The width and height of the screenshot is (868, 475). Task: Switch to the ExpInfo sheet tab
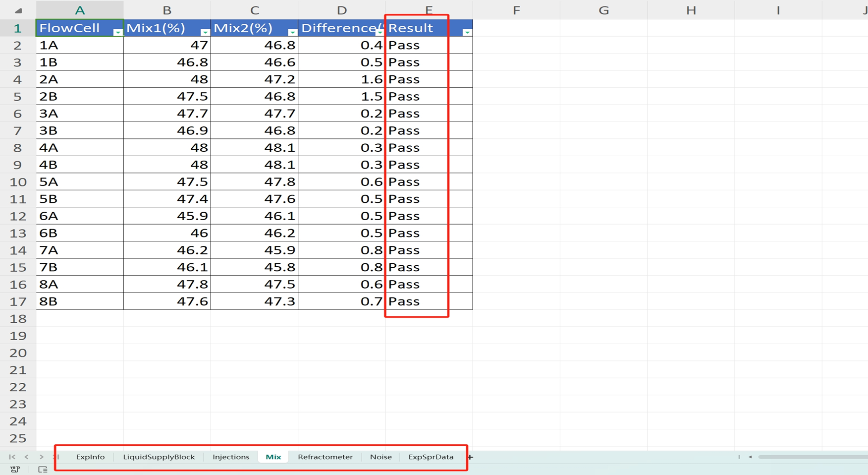90,457
